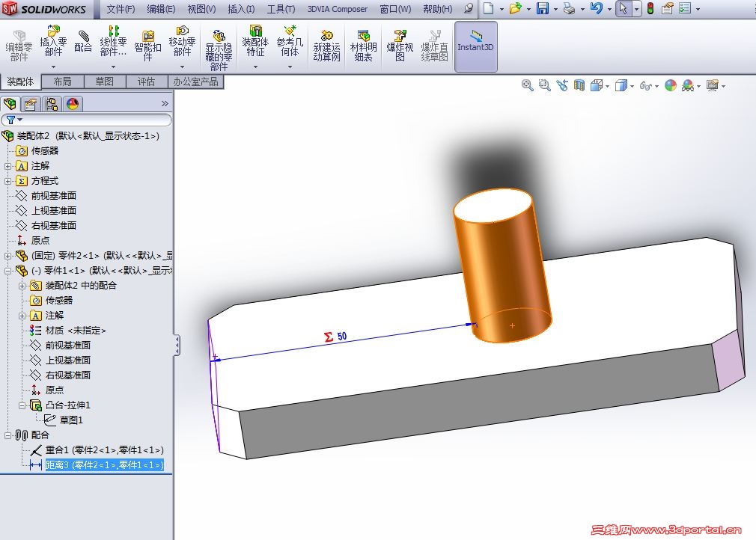Switch to the 办公室产品 tab

(196, 82)
